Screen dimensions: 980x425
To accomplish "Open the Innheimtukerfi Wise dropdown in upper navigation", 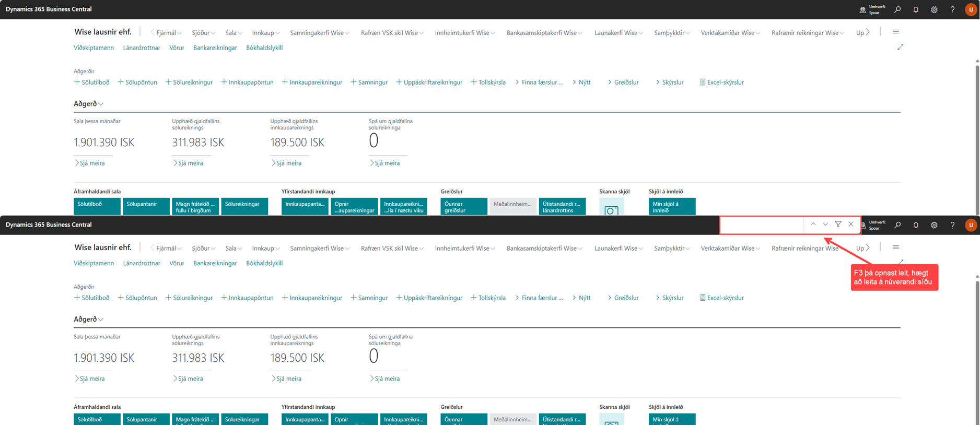I will [464, 33].
